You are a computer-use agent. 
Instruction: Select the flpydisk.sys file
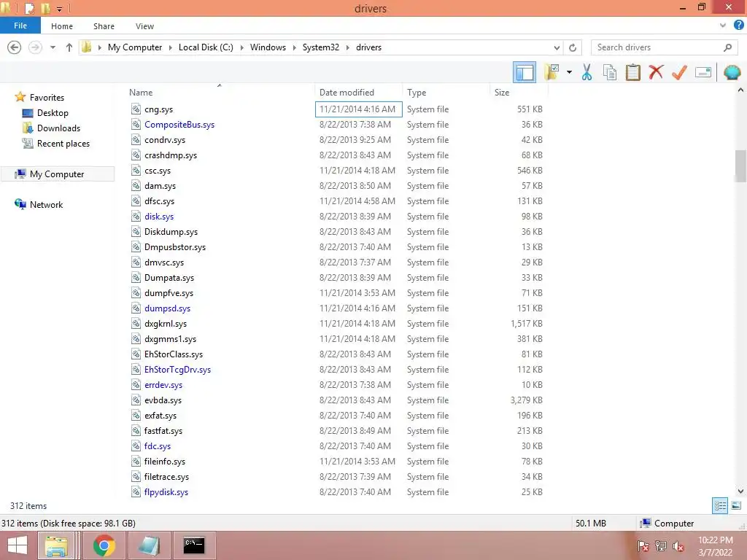[166, 492]
